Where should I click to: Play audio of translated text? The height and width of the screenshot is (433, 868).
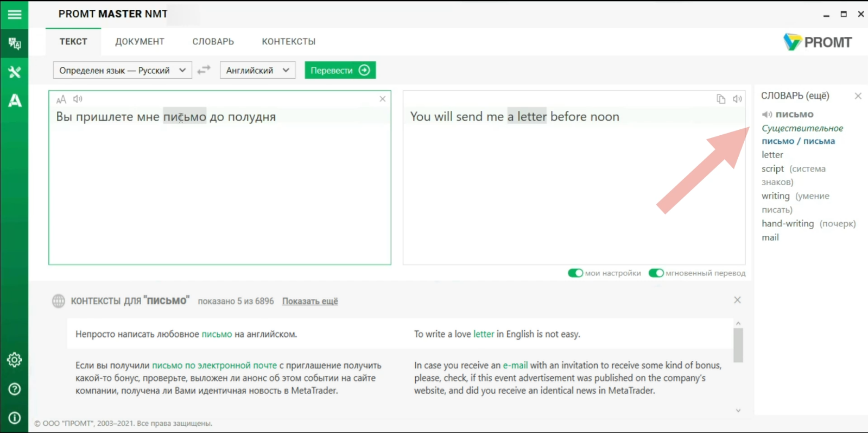[x=737, y=99]
